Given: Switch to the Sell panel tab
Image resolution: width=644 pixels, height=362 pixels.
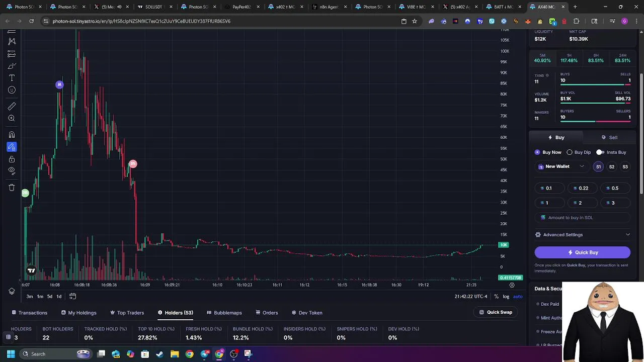Looking at the screenshot, I should click(x=609, y=137).
